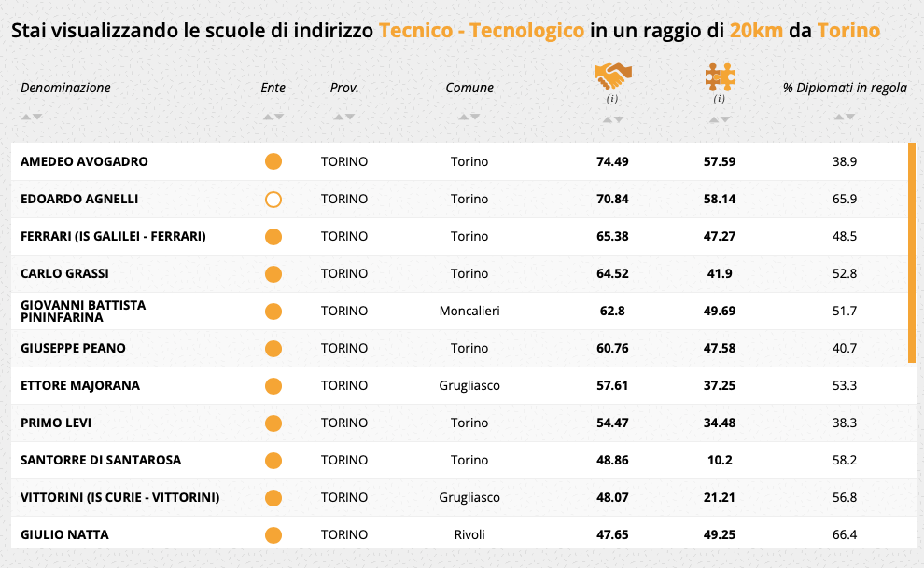Open SANTORRE DI SANTAROSA school details
The width and height of the screenshot is (924, 568).
click(101, 460)
